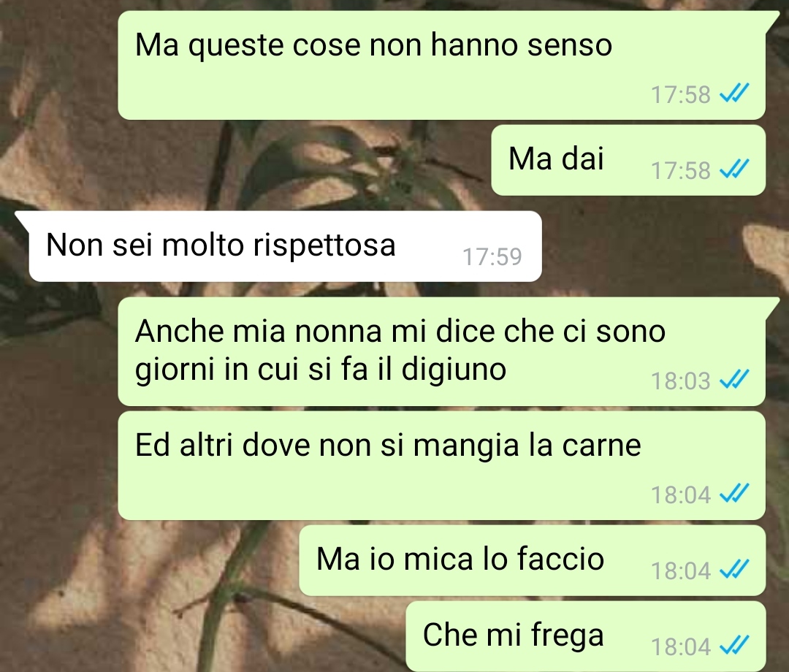This screenshot has width=789, height=672.
Task: Tap the 18:04 timestamp on 'Che mi frega'
Action: pyautogui.click(x=681, y=647)
